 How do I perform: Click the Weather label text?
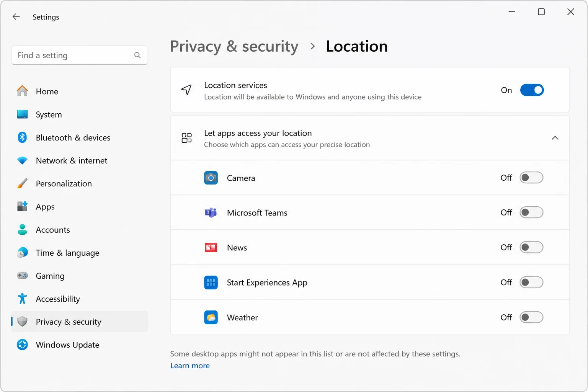(x=242, y=317)
